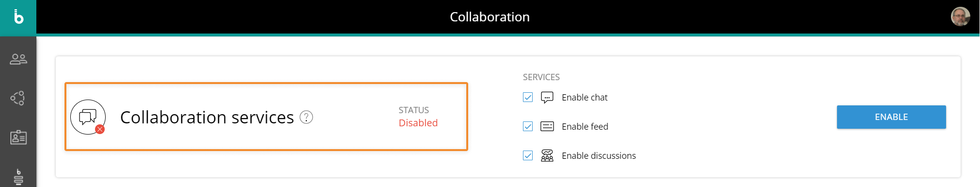
Task: Click the 'Collaboration' page title
Action: (490, 17)
